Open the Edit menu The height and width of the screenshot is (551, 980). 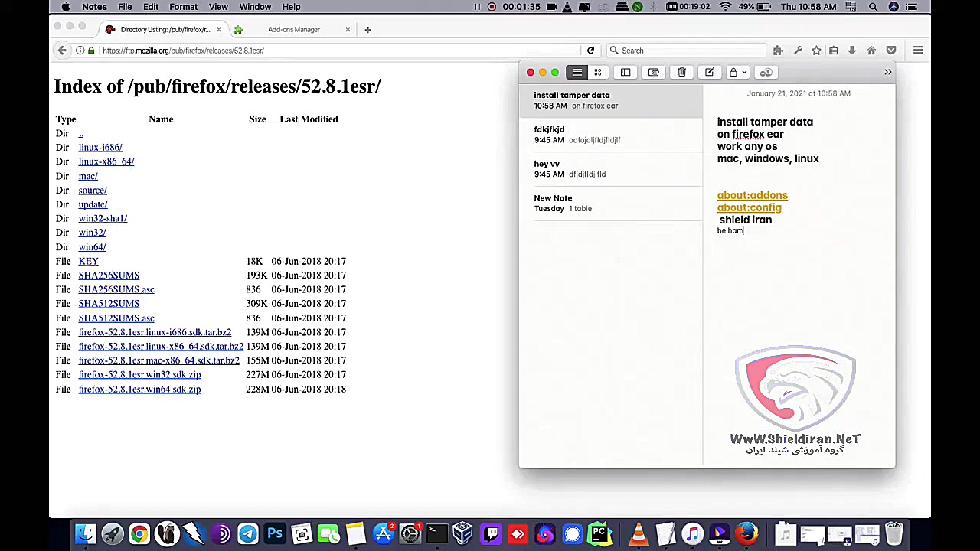151,7
